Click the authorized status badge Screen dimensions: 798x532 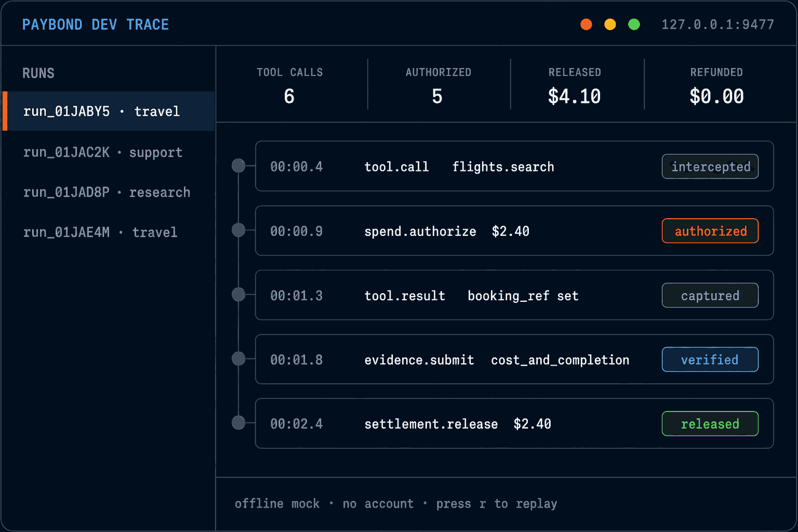coord(710,231)
